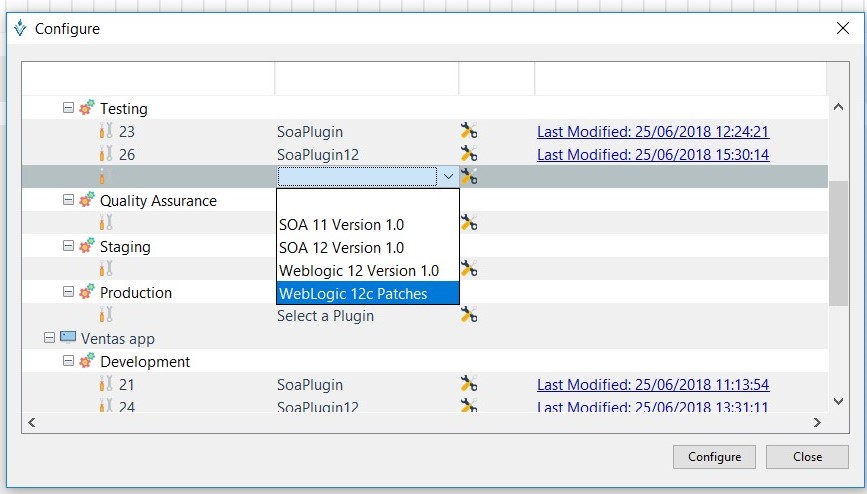Close the Configure dialog with X
The height and width of the screenshot is (494, 867).
843,28
